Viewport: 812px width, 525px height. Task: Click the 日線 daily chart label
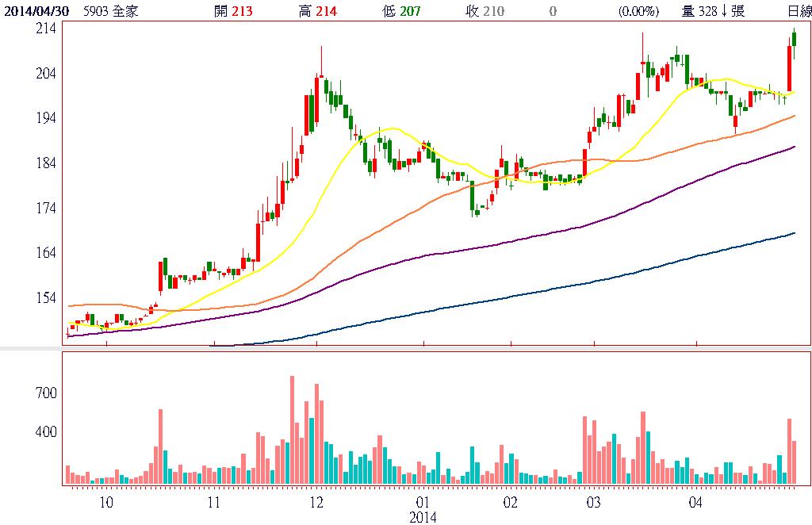798,11
